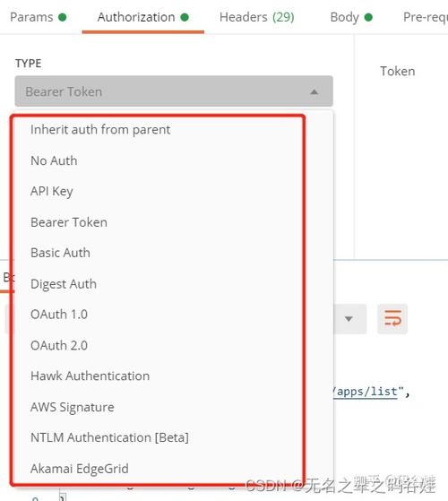Select Basic Auth option
This screenshot has width=448, height=501.
point(60,253)
